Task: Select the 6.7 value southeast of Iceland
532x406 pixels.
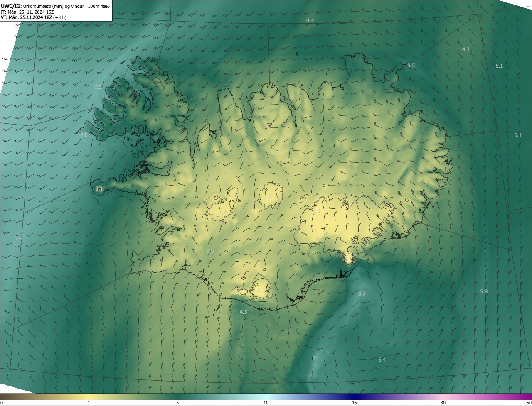Action: [x=362, y=293]
